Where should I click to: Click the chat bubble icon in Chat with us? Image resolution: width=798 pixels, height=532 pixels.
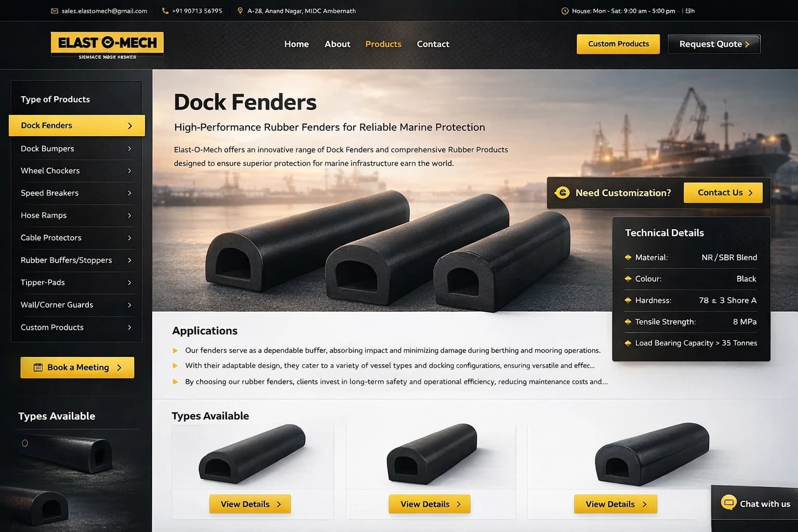click(x=728, y=502)
